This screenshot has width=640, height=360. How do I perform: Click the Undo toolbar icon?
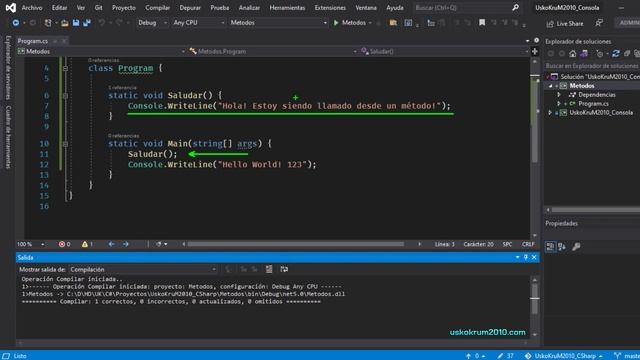(x=101, y=23)
